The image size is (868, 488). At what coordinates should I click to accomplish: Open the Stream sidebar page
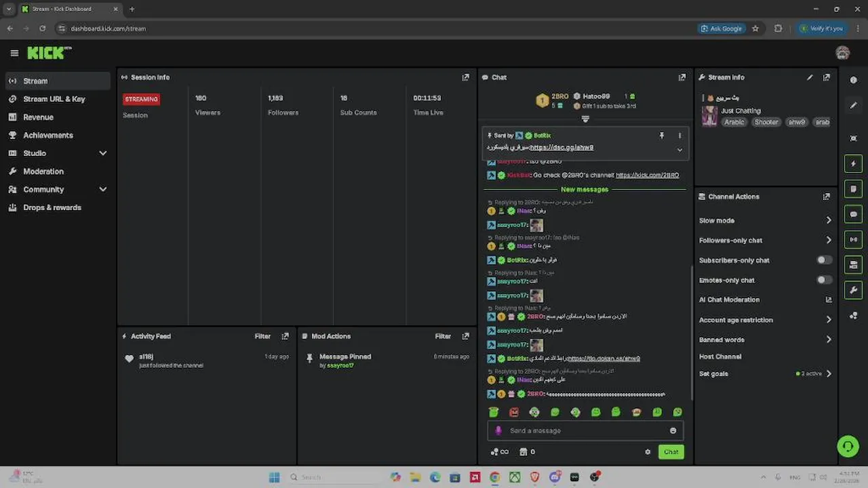[58, 81]
